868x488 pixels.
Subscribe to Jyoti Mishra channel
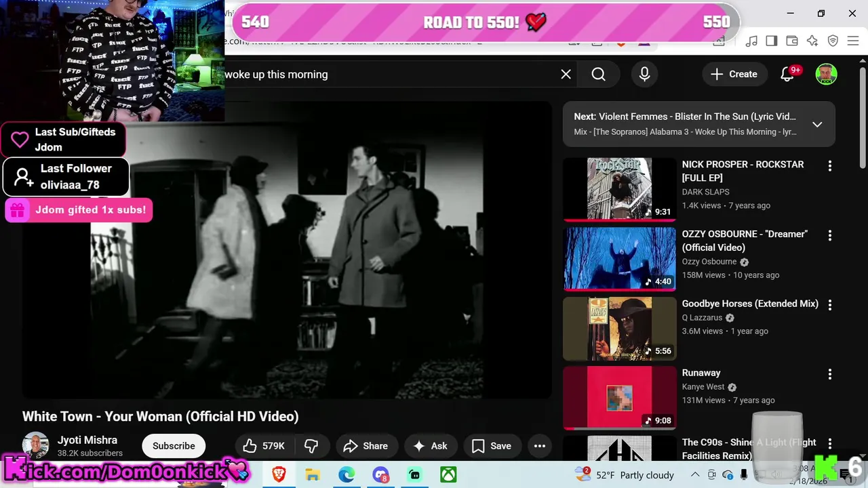[x=174, y=446]
